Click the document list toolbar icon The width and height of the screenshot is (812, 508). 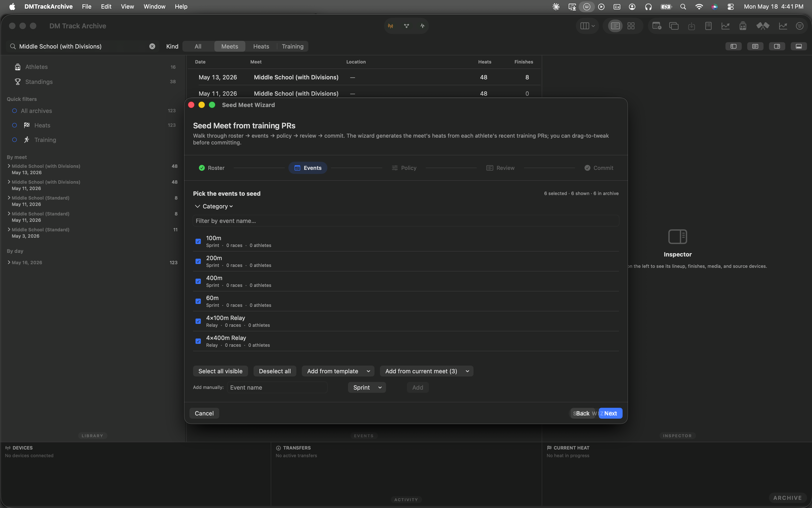click(x=708, y=26)
